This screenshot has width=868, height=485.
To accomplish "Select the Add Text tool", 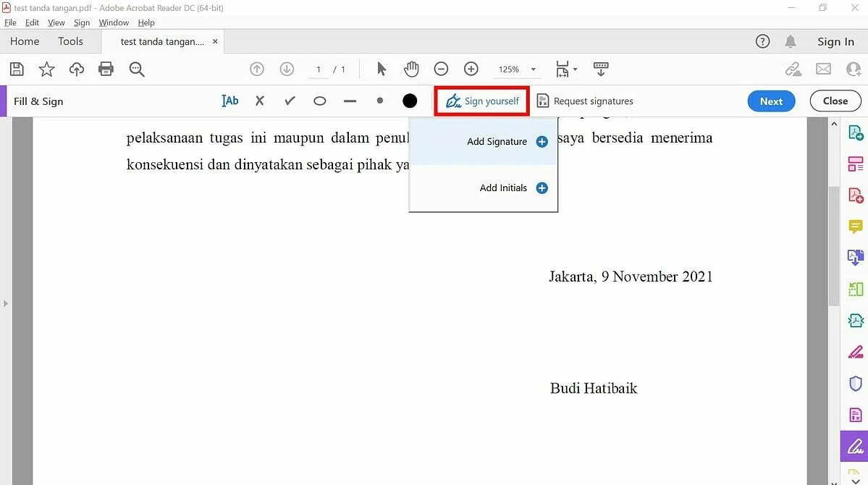I will coord(229,101).
